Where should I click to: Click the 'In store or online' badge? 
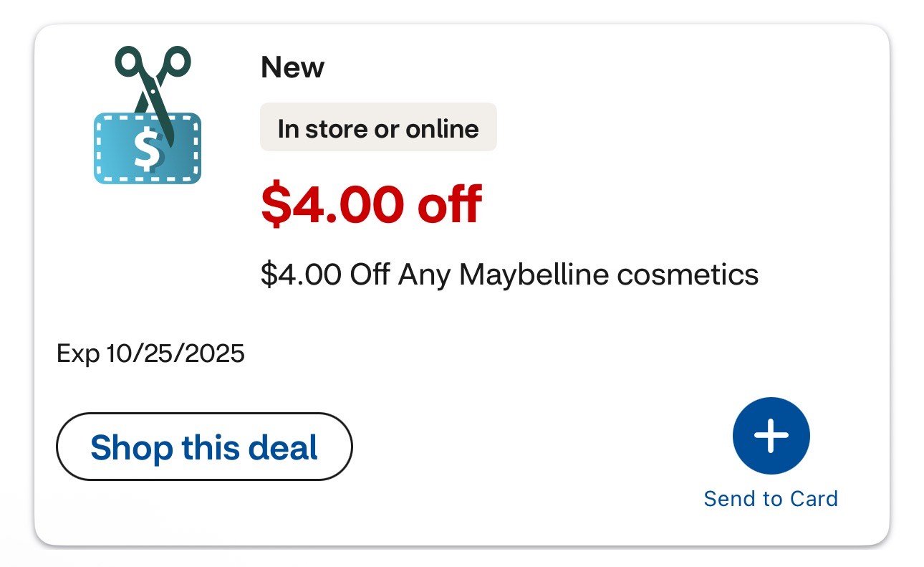coord(378,128)
